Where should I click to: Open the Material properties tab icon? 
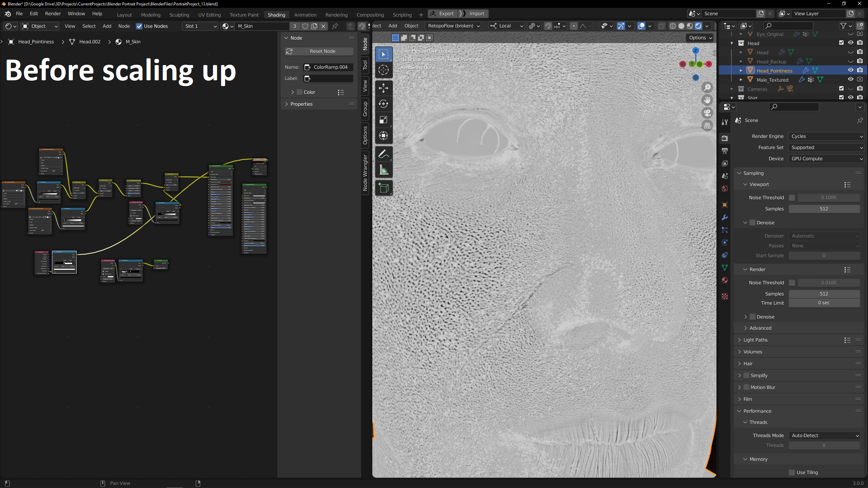(725, 280)
